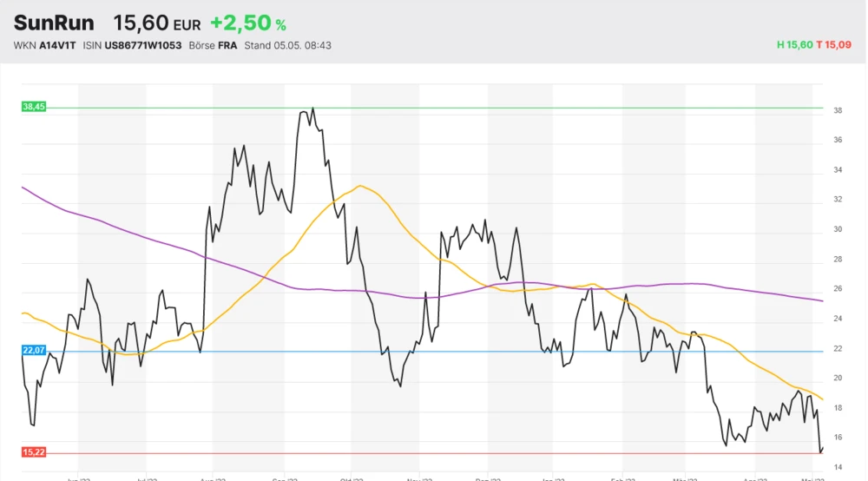Click the latest price point at chart's right end
This screenshot has height=481, width=868.
[821, 449]
